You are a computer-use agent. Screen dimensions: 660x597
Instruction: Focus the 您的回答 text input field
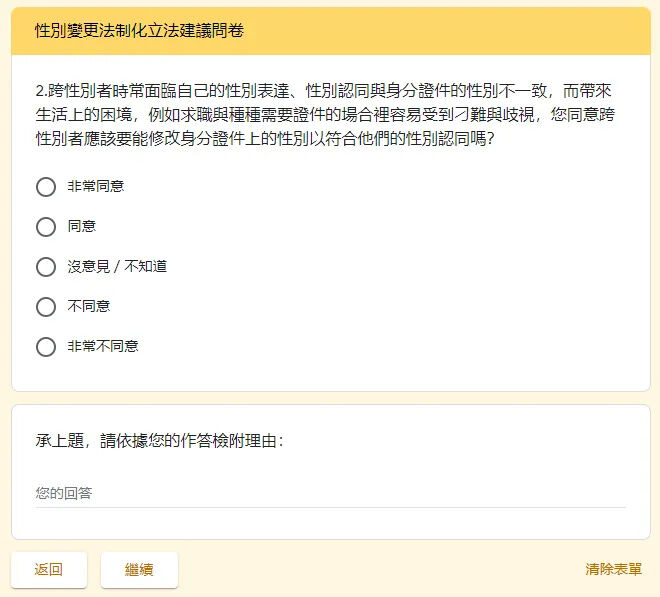click(x=330, y=493)
